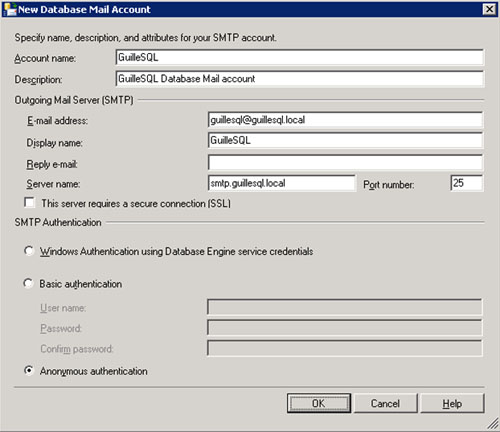Open Help for this dialog
The width and height of the screenshot is (500, 432).
452,403
